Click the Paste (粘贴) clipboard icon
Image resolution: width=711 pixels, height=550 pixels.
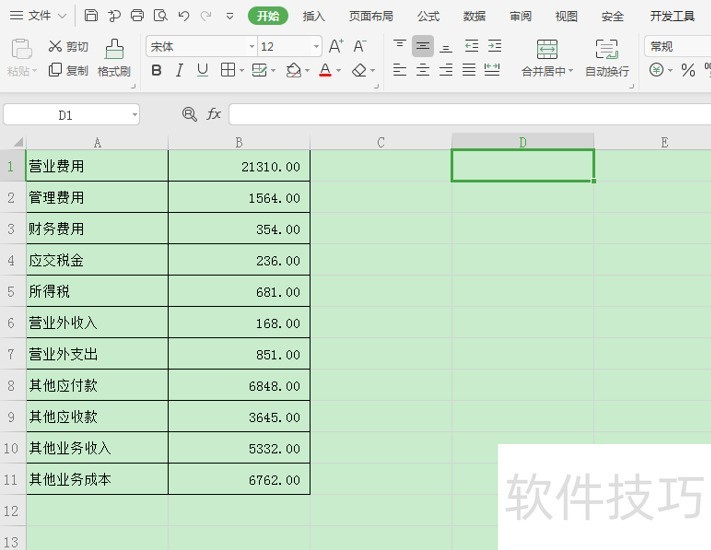(x=21, y=49)
